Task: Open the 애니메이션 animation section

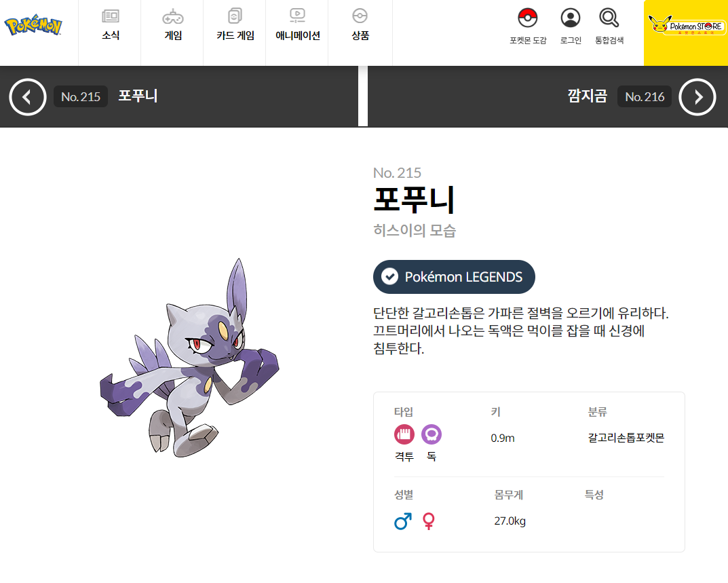Action: (298, 25)
